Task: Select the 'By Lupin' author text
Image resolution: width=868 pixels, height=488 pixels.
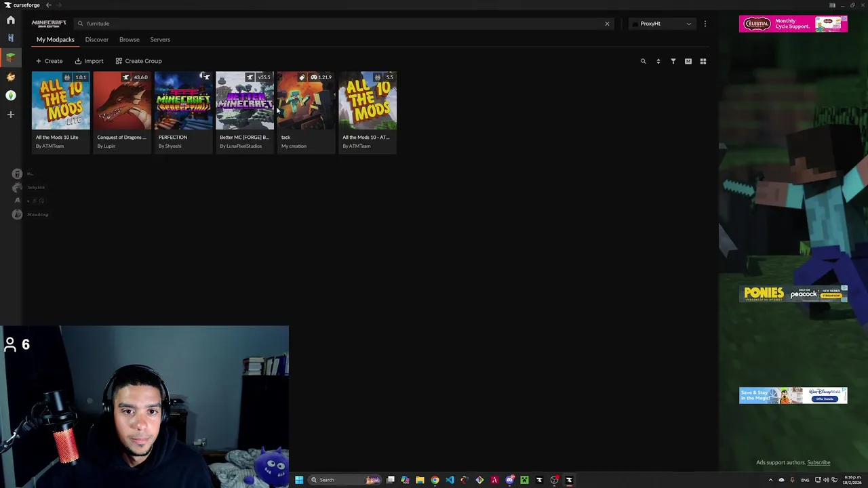Action: pyautogui.click(x=106, y=146)
